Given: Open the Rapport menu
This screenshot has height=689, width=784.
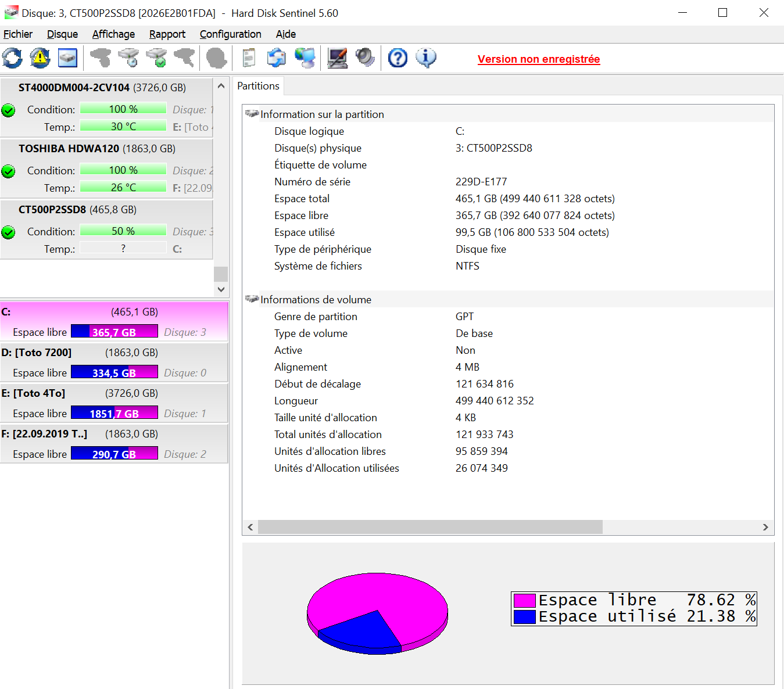Looking at the screenshot, I should (x=167, y=34).
